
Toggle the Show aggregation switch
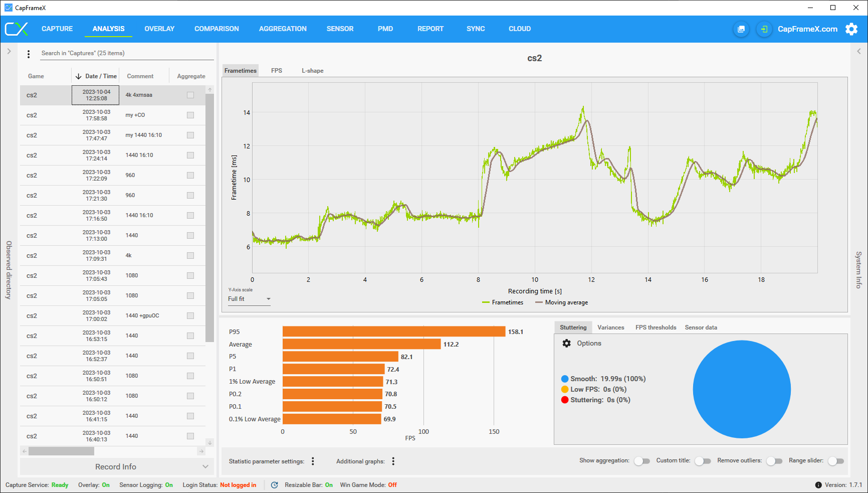pyautogui.click(x=642, y=461)
